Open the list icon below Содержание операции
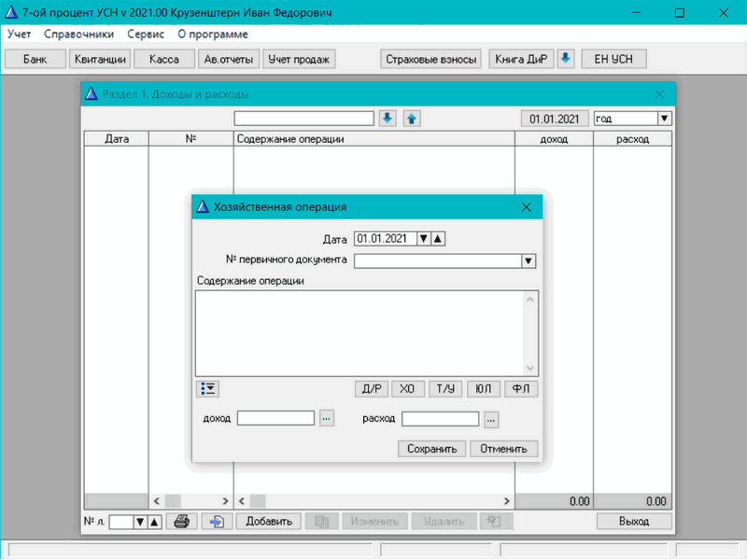This screenshot has width=747, height=560. pyautogui.click(x=207, y=389)
